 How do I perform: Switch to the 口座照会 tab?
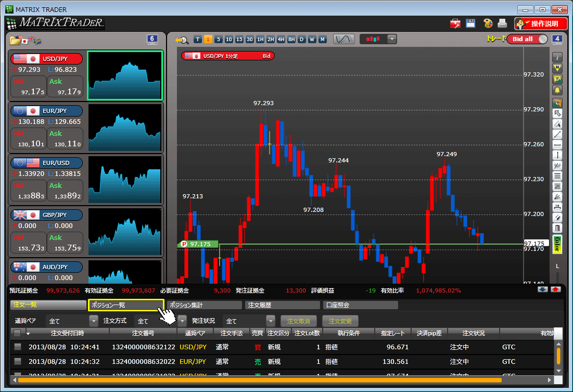click(361, 305)
